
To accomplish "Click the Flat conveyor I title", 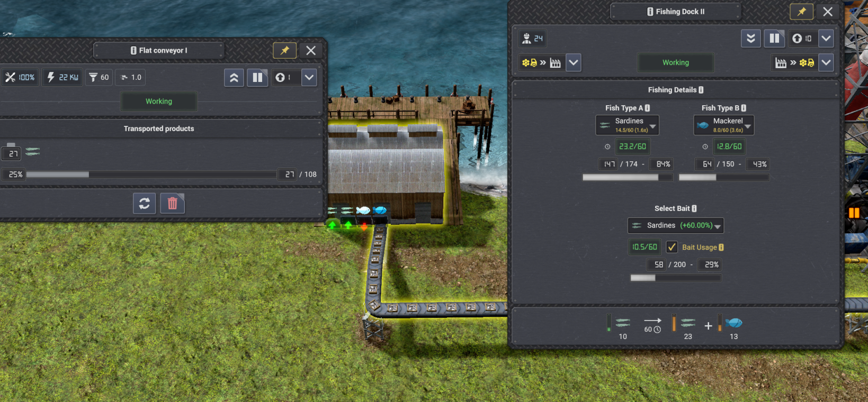I will (159, 50).
